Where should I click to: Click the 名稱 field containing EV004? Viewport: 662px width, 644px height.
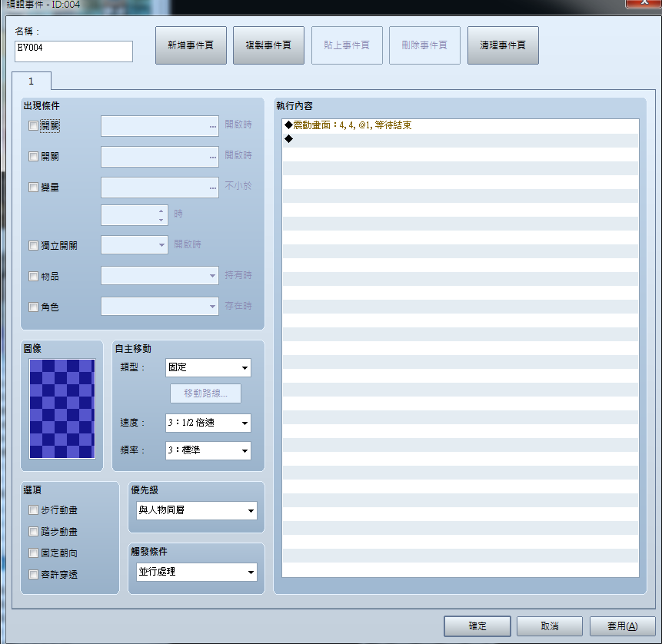[x=74, y=51]
